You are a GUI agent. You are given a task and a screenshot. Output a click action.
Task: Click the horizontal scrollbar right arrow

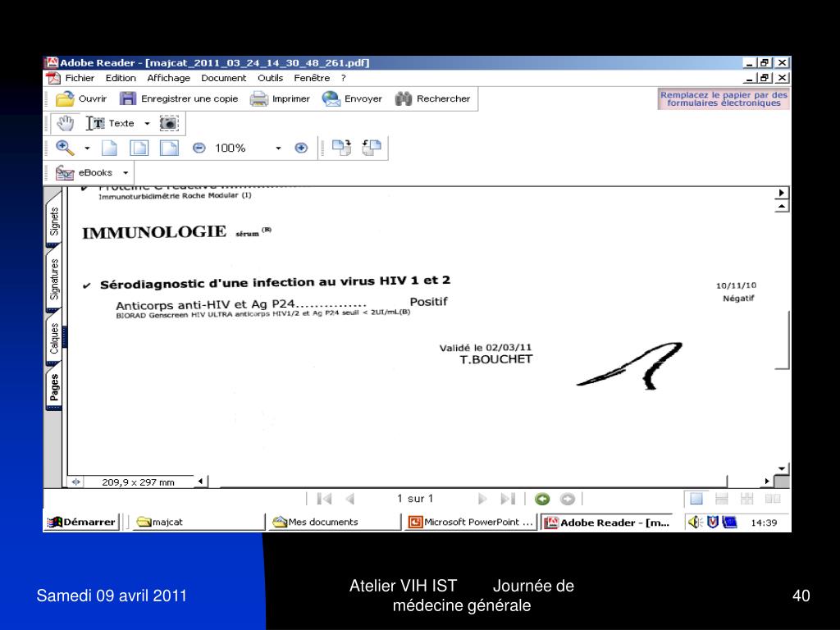[767, 481]
